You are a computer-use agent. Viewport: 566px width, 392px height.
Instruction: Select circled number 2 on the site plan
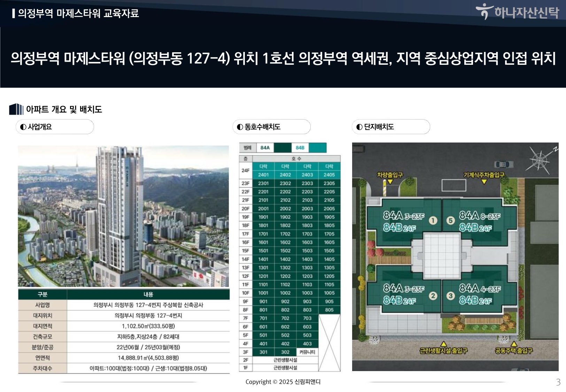tap(433, 296)
